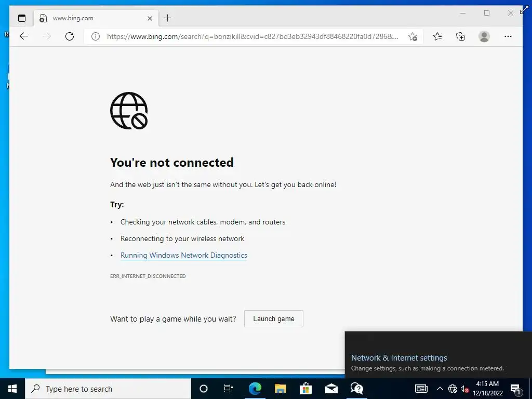532x399 pixels.
Task: Click the network globe tray icon
Action: [x=453, y=389]
